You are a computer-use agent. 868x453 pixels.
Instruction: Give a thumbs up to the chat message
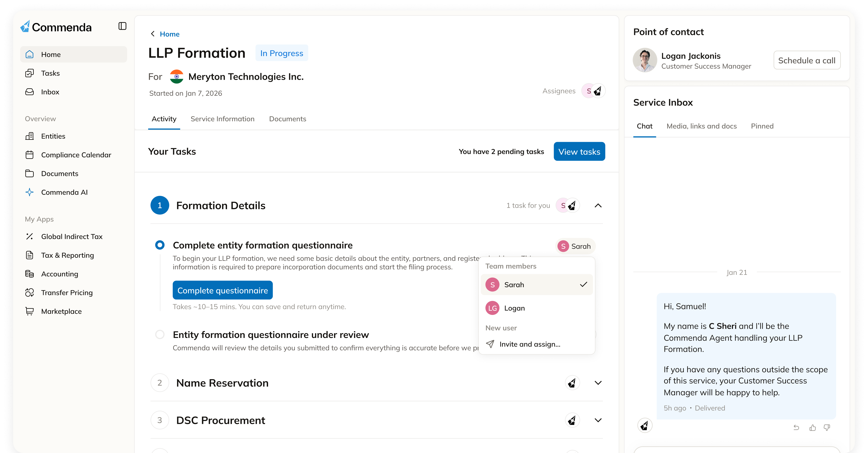[x=812, y=427]
